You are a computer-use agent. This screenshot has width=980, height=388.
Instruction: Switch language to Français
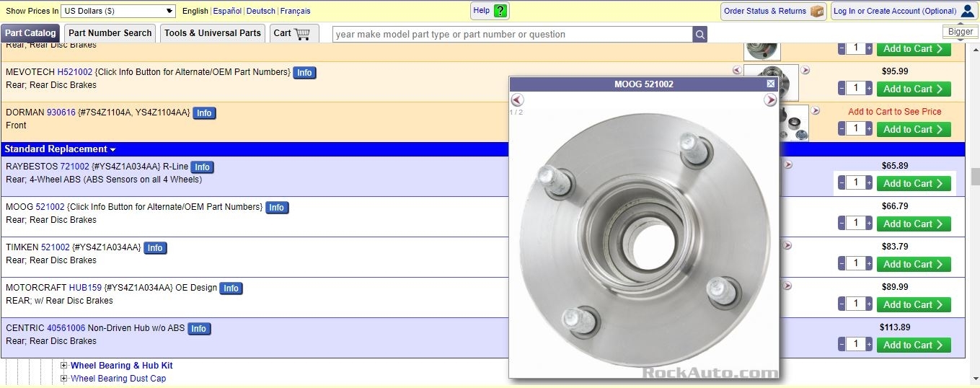(296, 11)
